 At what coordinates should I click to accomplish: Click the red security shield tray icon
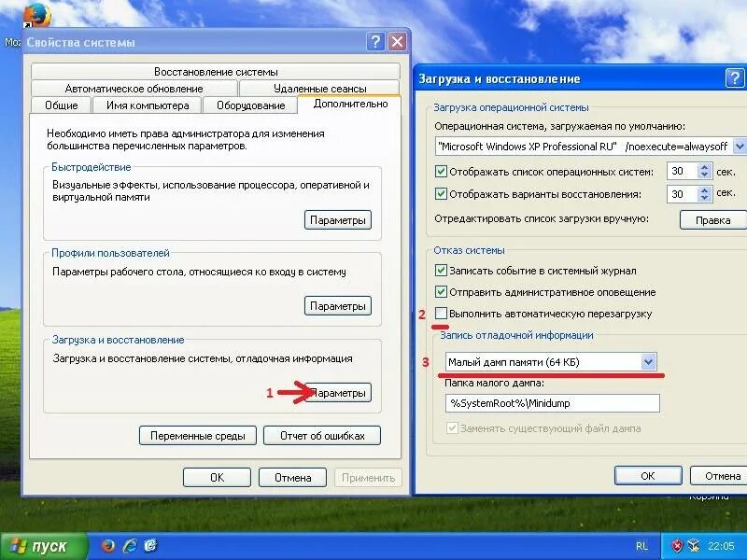pos(676,546)
